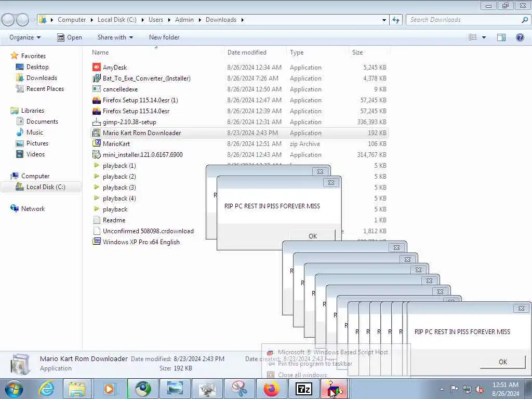This screenshot has height=399, width=532.
Task: Select the Windows XP Pro x64 English ISO icon
Action: click(x=96, y=242)
